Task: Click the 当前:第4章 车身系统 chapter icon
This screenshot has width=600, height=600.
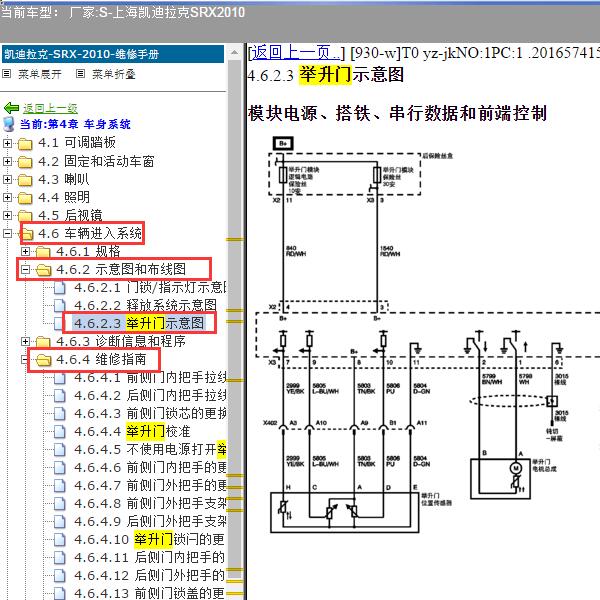Action: [9, 124]
